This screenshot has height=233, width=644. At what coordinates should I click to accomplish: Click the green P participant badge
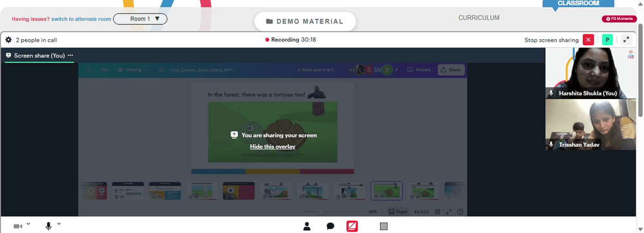tap(607, 40)
